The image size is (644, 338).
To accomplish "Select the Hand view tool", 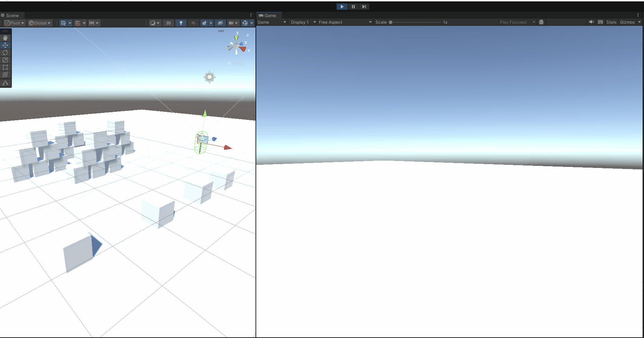I will point(5,38).
